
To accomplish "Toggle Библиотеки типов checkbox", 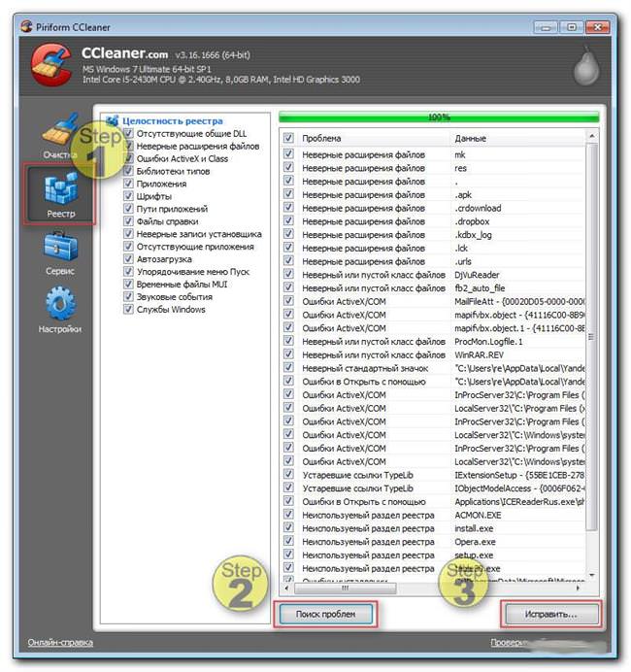I will pyautogui.click(x=128, y=171).
